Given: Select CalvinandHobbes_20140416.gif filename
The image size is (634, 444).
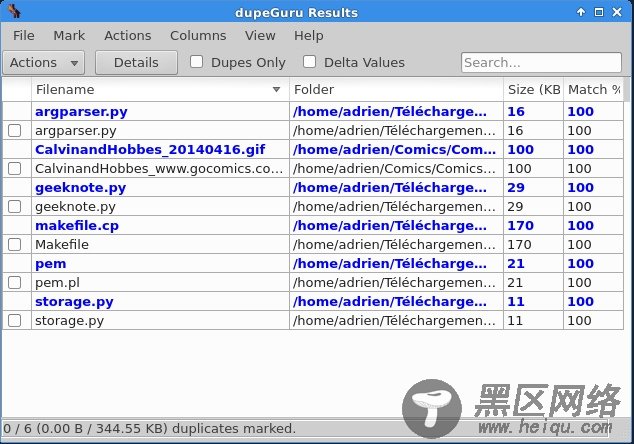Looking at the screenshot, I should 150,150.
